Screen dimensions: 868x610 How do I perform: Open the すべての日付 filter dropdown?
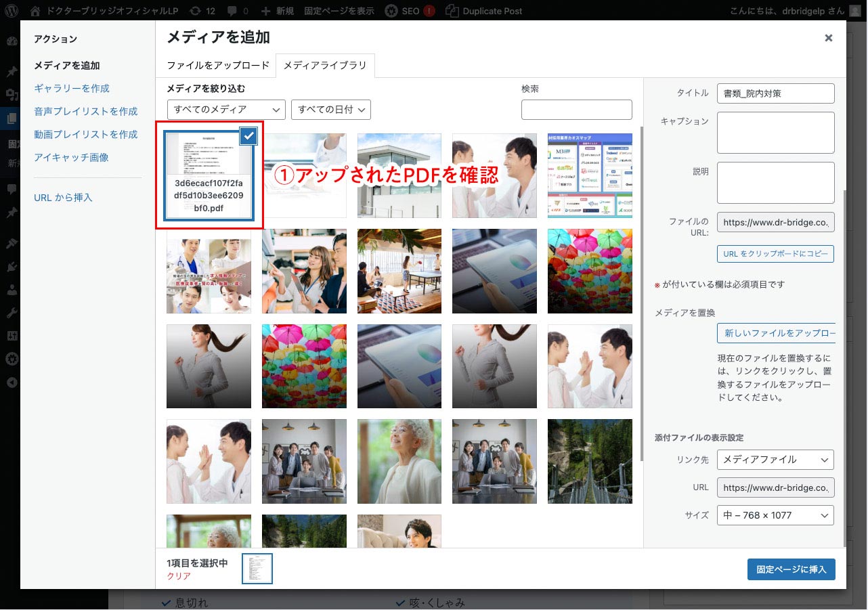(x=331, y=109)
